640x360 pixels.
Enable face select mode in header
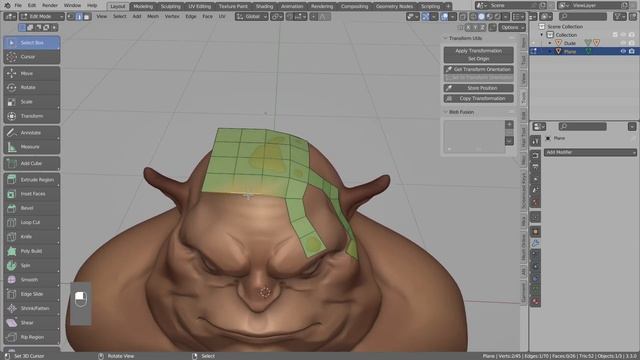point(87,17)
